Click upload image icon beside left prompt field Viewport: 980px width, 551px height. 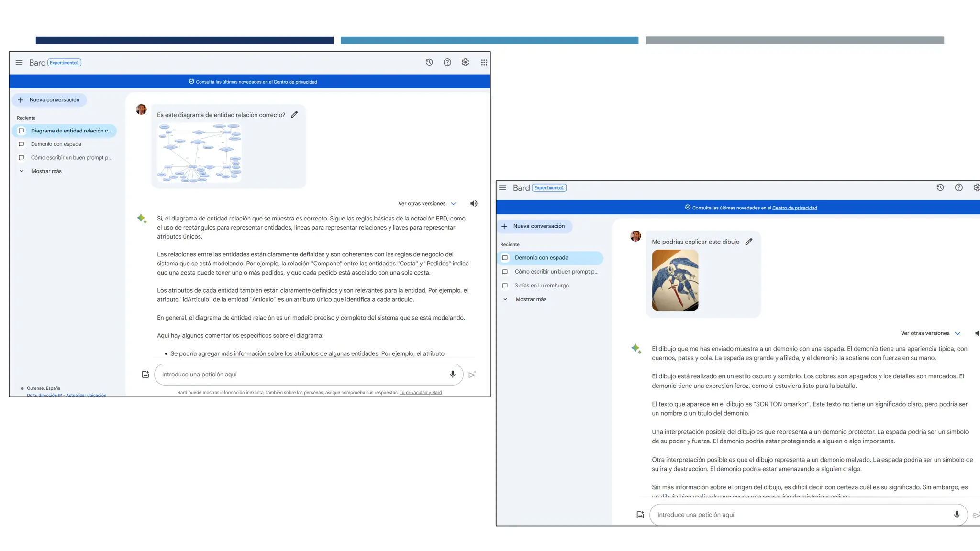(145, 375)
